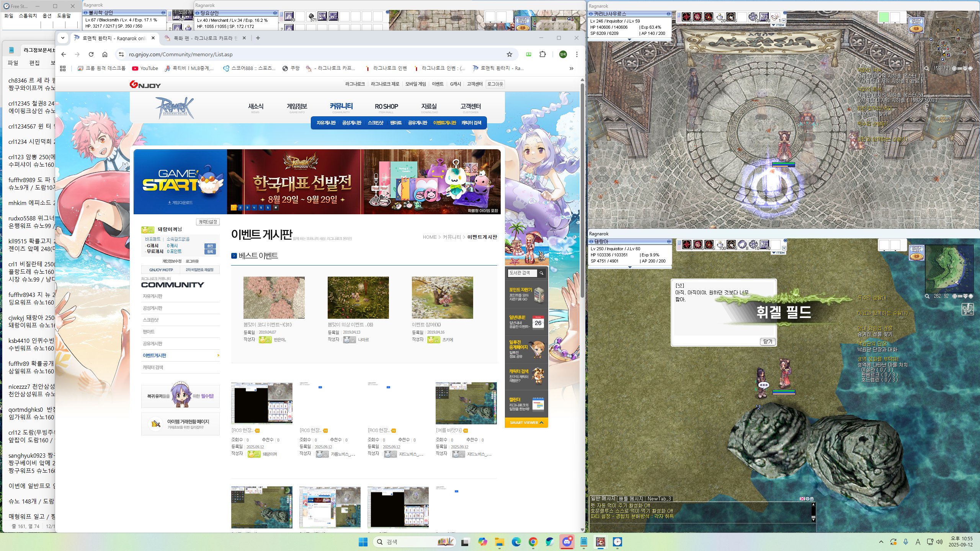Expand the arrow below the 돼랑아 status info
Viewport: 980px width, 551px height.
(x=630, y=267)
